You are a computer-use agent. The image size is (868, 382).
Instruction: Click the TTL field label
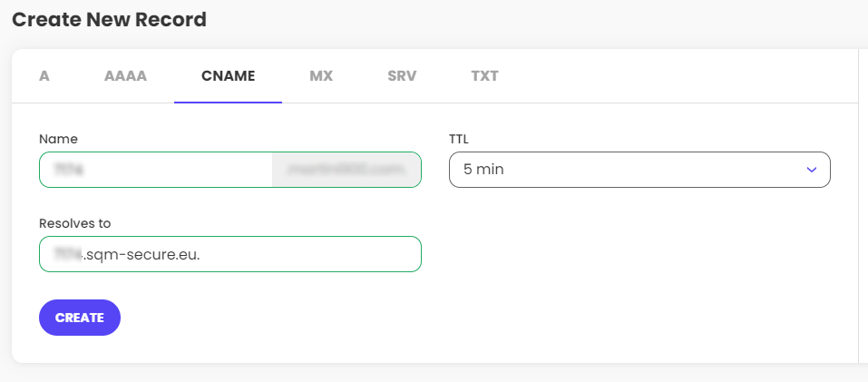[x=459, y=139]
